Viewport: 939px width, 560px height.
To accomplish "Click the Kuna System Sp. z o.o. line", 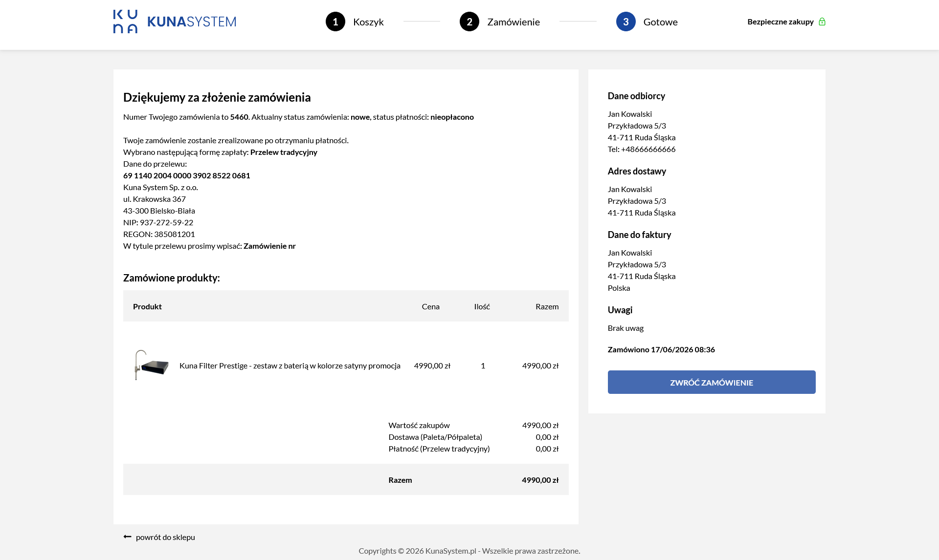I will pyautogui.click(x=160, y=187).
